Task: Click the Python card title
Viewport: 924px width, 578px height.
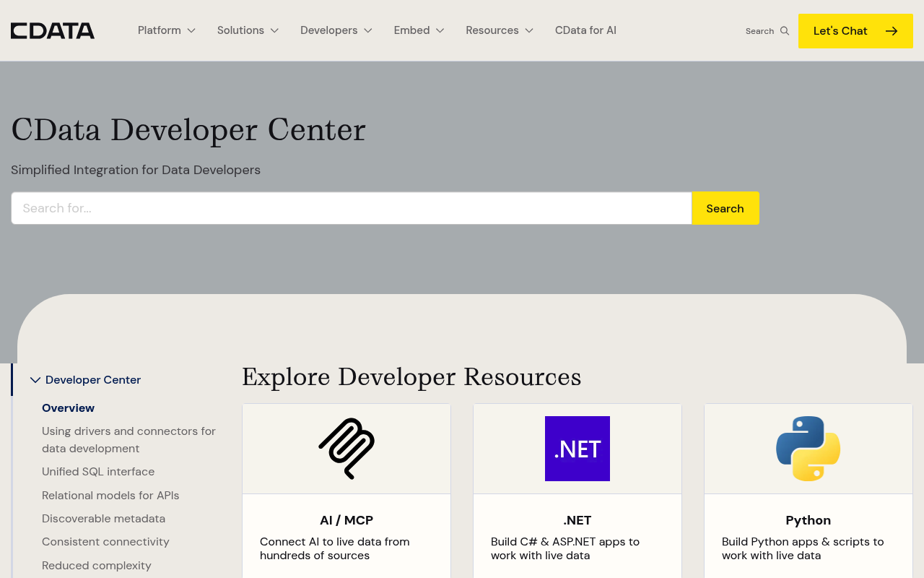Action: [x=808, y=520]
